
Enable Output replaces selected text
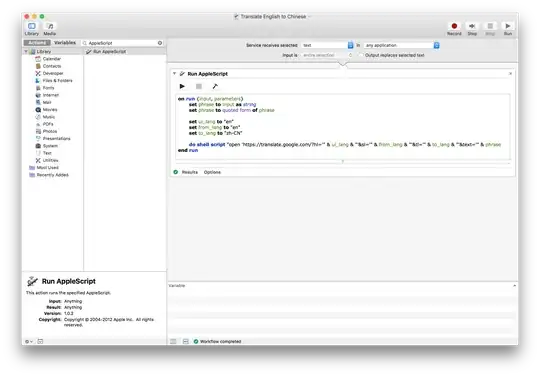point(360,55)
